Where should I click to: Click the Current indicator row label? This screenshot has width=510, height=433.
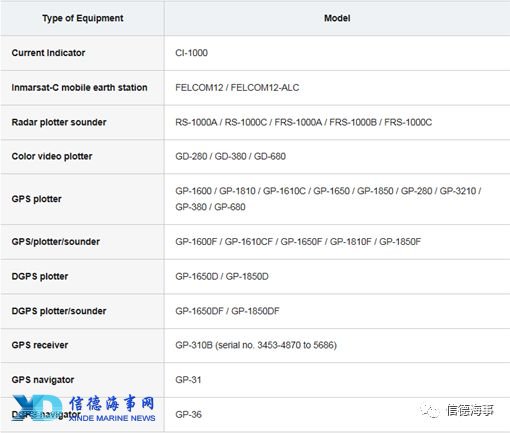[48, 53]
